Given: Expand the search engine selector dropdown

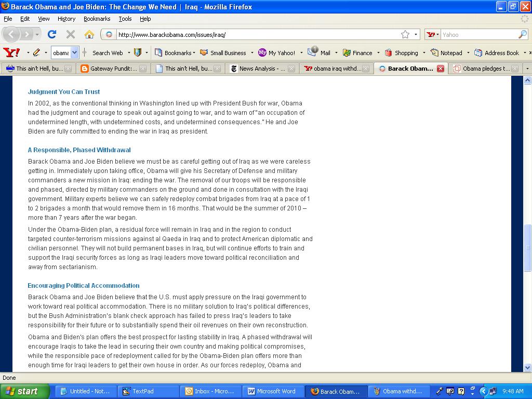Looking at the screenshot, I should (x=433, y=34).
